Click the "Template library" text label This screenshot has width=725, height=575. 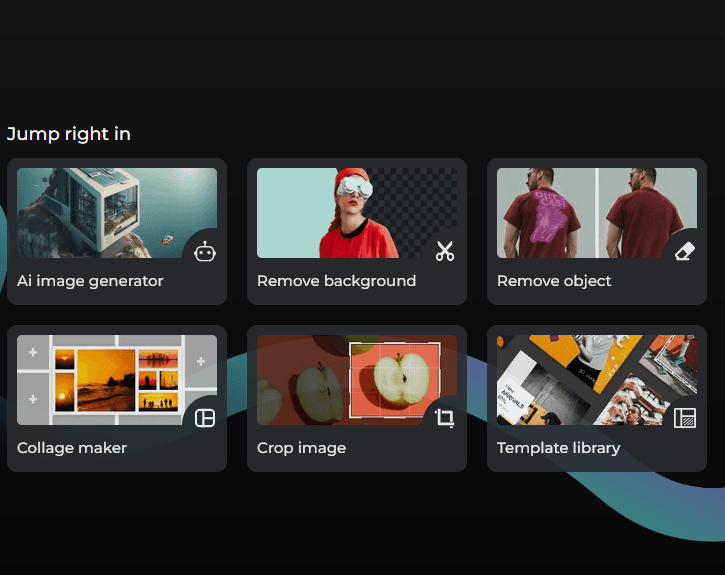[x=558, y=448]
